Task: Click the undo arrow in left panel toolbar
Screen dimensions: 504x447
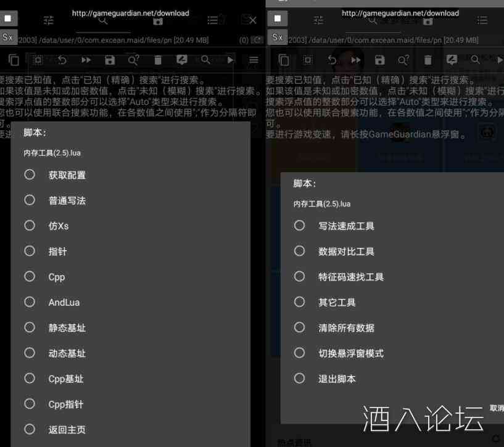Action: (x=62, y=60)
